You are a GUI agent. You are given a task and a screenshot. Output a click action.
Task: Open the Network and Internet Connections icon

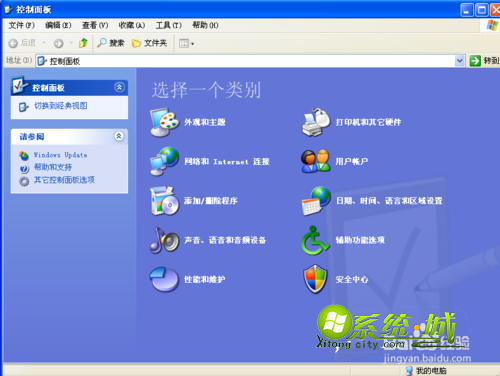click(x=165, y=161)
